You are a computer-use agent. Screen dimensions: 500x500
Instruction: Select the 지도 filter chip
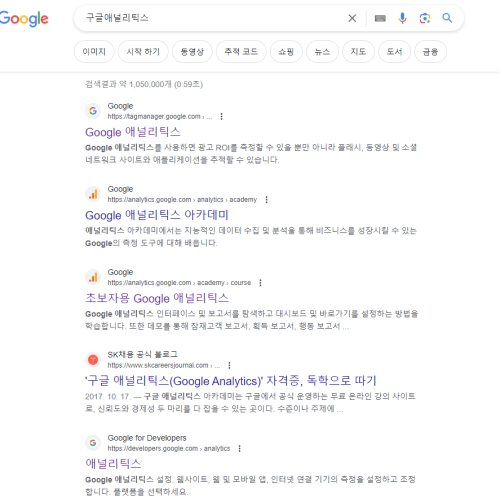(358, 52)
